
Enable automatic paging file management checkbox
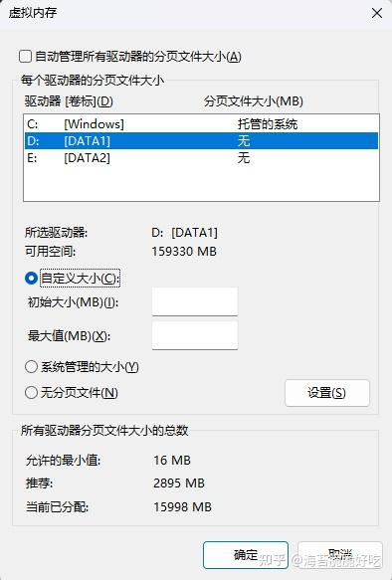[25, 57]
